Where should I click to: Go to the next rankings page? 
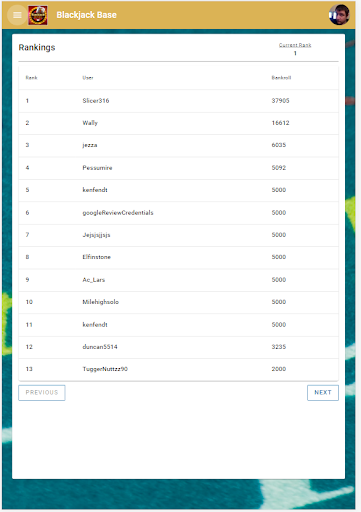coord(323,393)
